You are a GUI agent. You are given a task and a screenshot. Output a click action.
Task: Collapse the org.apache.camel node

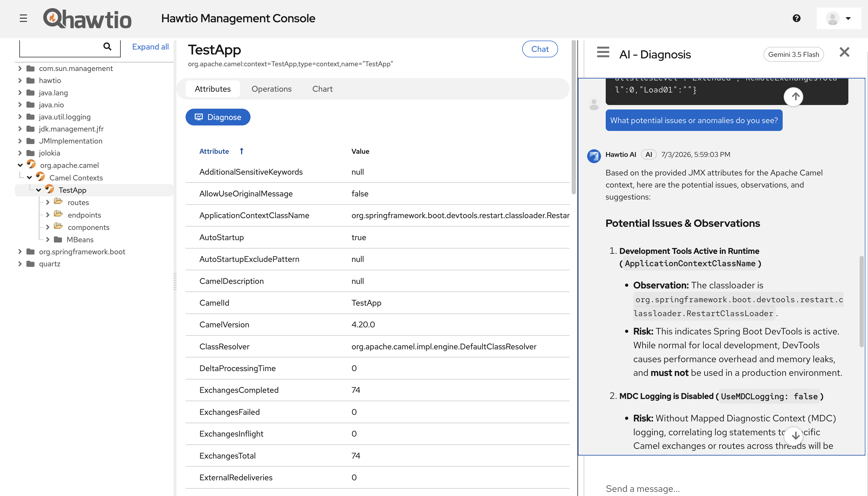coord(20,165)
